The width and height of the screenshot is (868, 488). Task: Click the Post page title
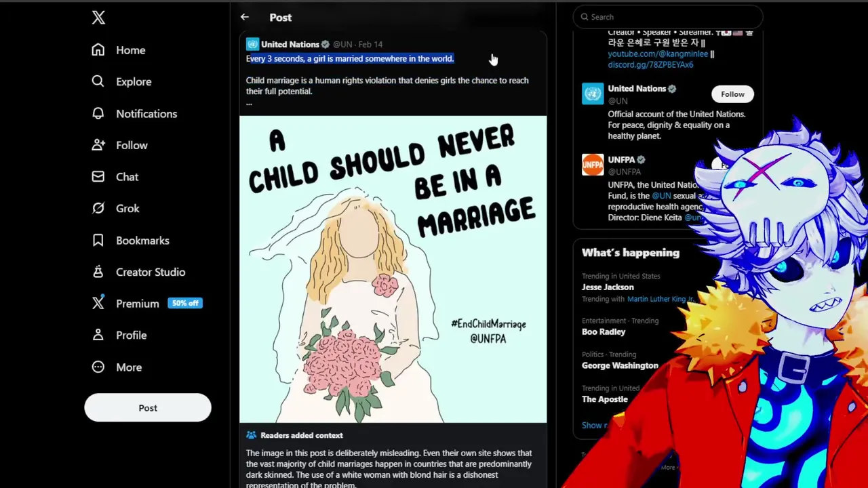280,18
